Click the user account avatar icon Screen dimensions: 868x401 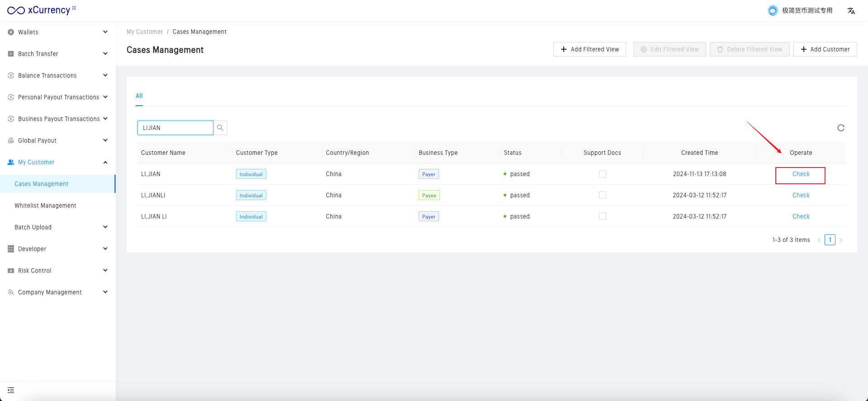(x=773, y=10)
